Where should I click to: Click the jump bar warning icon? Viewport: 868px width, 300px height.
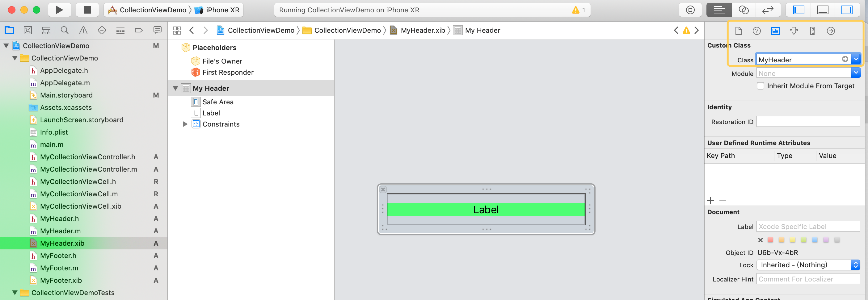click(x=686, y=30)
